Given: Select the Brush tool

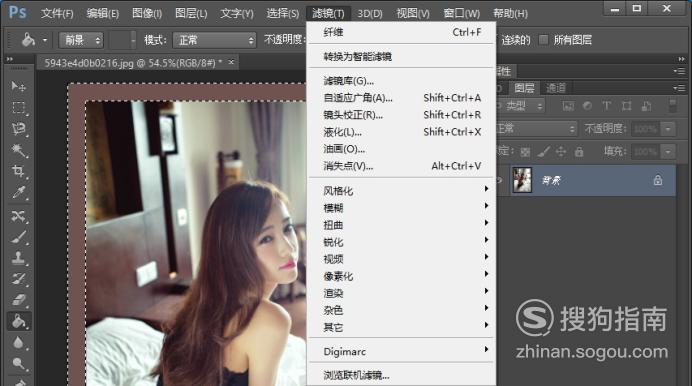Looking at the screenshot, I should pos(18,237).
